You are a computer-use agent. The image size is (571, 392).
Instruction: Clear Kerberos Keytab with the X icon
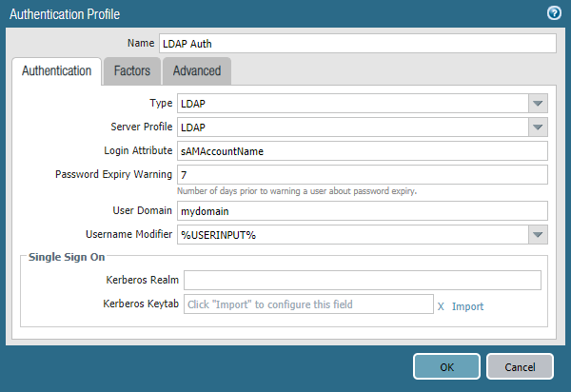point(441,306)
